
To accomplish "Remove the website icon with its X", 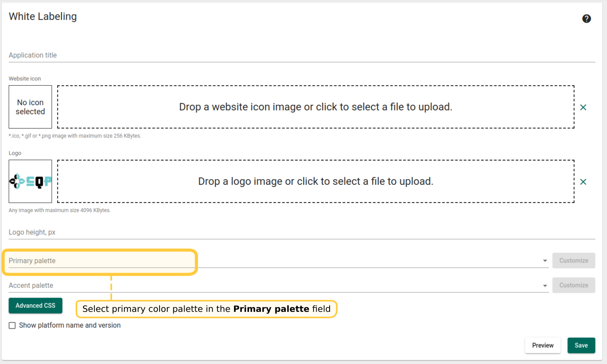I will coord(583,107).
